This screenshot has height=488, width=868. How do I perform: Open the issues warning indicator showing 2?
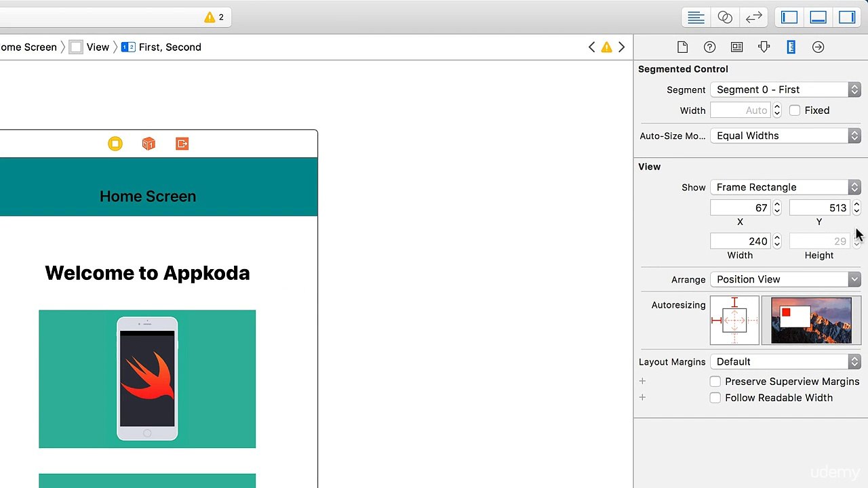(214, 17)
